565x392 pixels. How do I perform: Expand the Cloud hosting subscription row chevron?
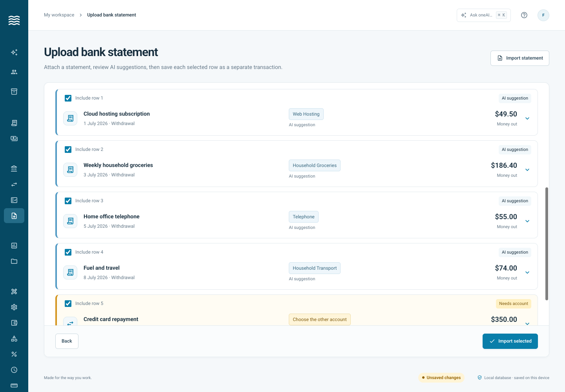pos(527,118)
